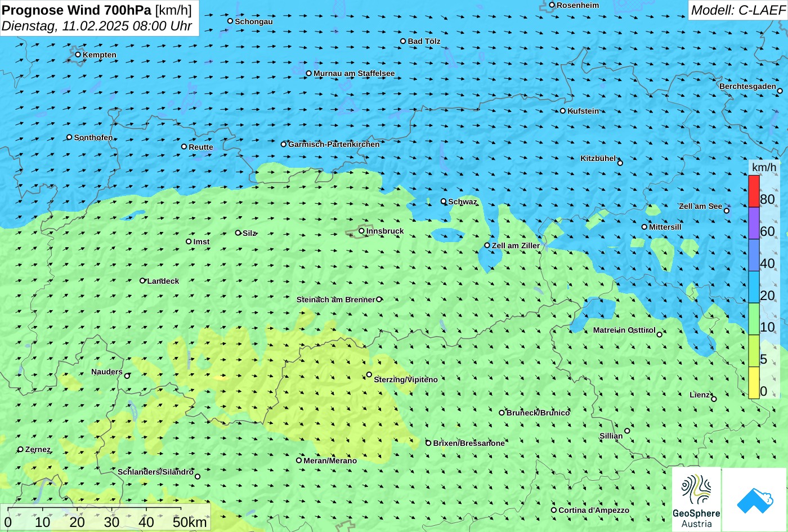This screenshot has height=532, width=788.
Task: Click the Berchtesgaden marker dot
Action: [780, 91]
